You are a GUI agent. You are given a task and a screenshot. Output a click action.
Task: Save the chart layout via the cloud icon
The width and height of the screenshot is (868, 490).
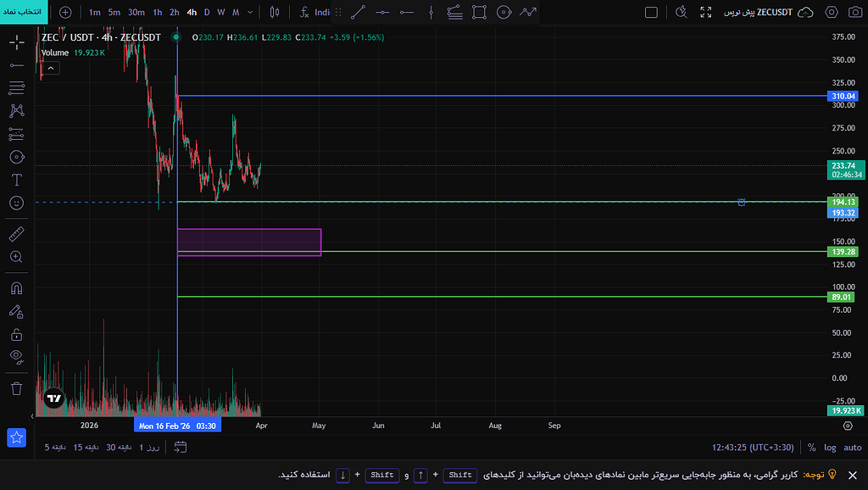(805, 12)
